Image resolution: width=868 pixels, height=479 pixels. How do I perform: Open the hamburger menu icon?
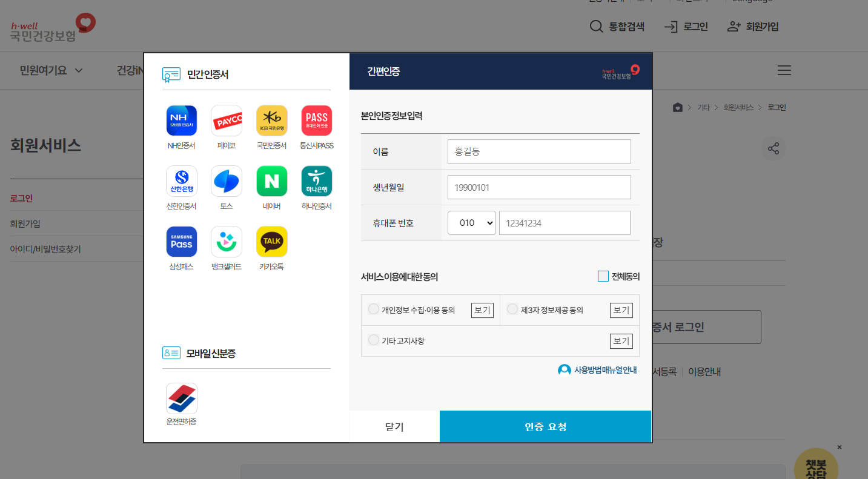coord(784,70)
